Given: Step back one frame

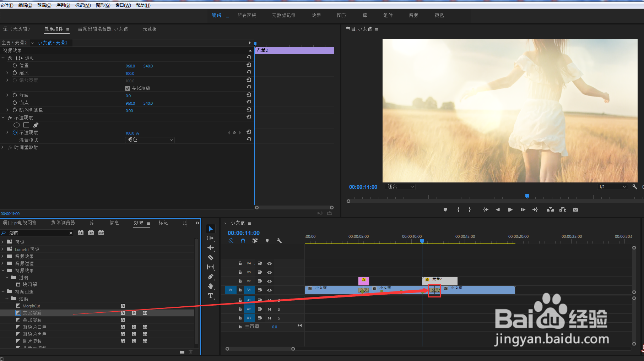Looking at the screenshot, I should click(x=498, y=210).
